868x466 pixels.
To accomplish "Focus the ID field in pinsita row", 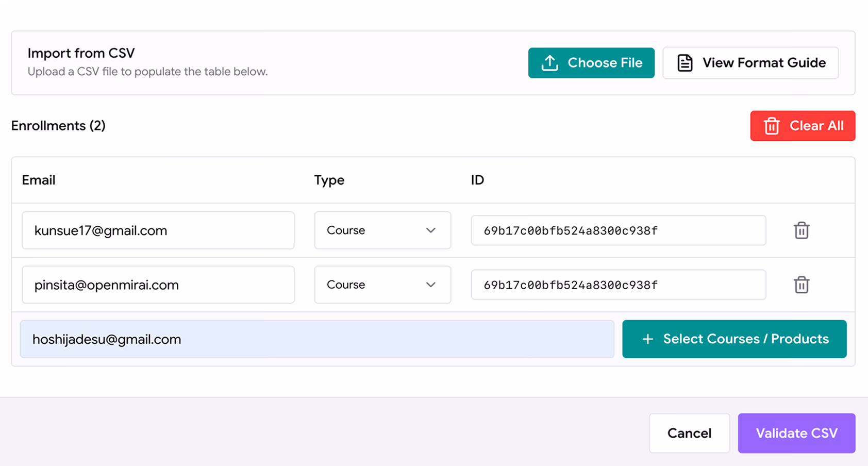I will (619, 285).
